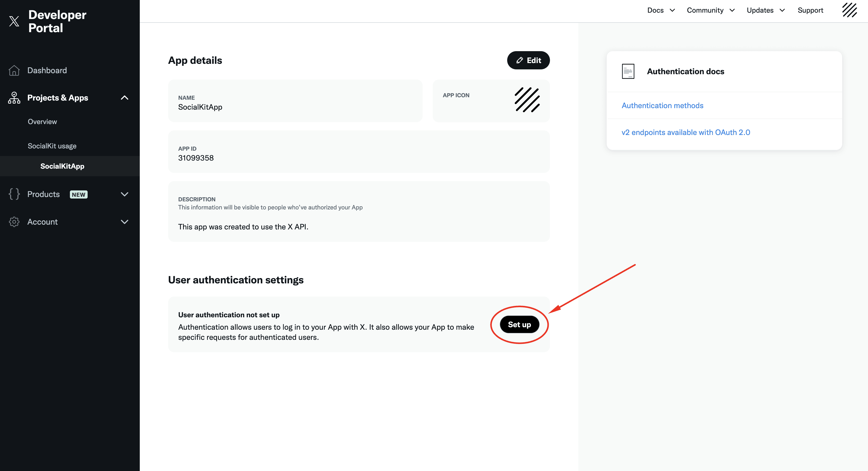Open SocialKit usage in the sidebar
The image size is (868, 471).
[x=52, y=146]
